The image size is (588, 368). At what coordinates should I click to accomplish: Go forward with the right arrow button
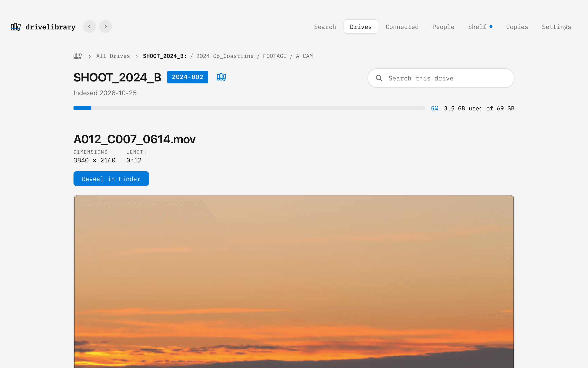[x=105, y=26]
